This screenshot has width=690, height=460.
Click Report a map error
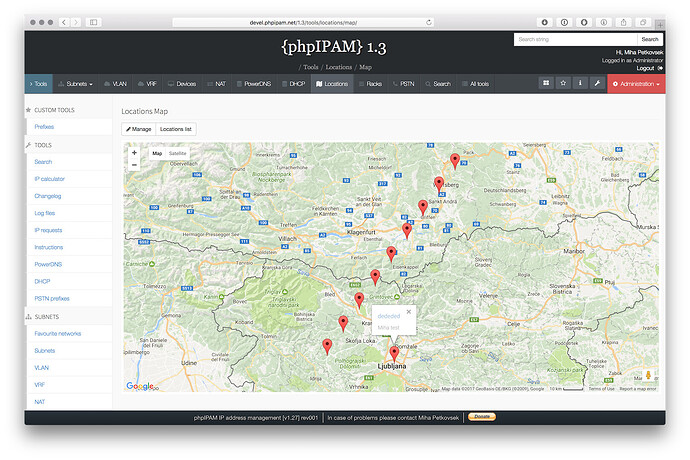coord(638,389)
